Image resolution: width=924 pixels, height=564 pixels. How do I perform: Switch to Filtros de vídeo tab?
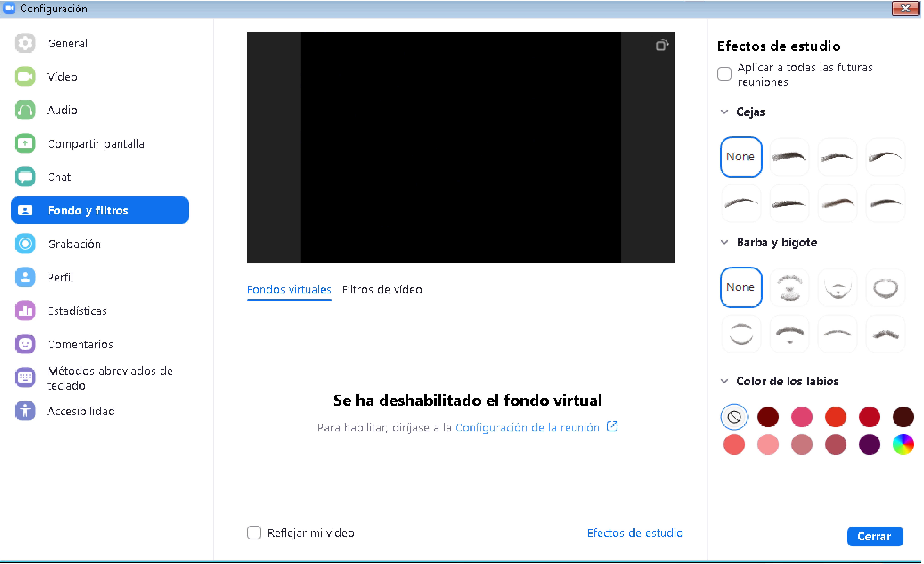[x=382, y=290]
